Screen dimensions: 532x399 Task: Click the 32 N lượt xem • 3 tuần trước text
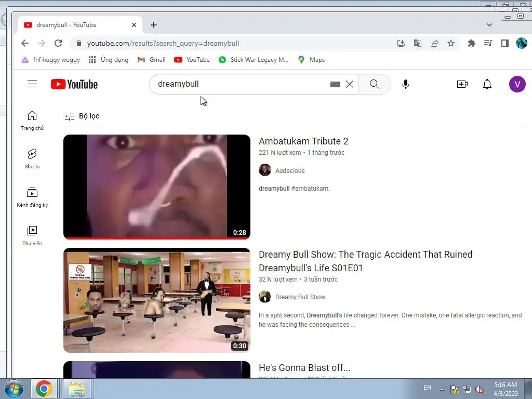[298, 279]
